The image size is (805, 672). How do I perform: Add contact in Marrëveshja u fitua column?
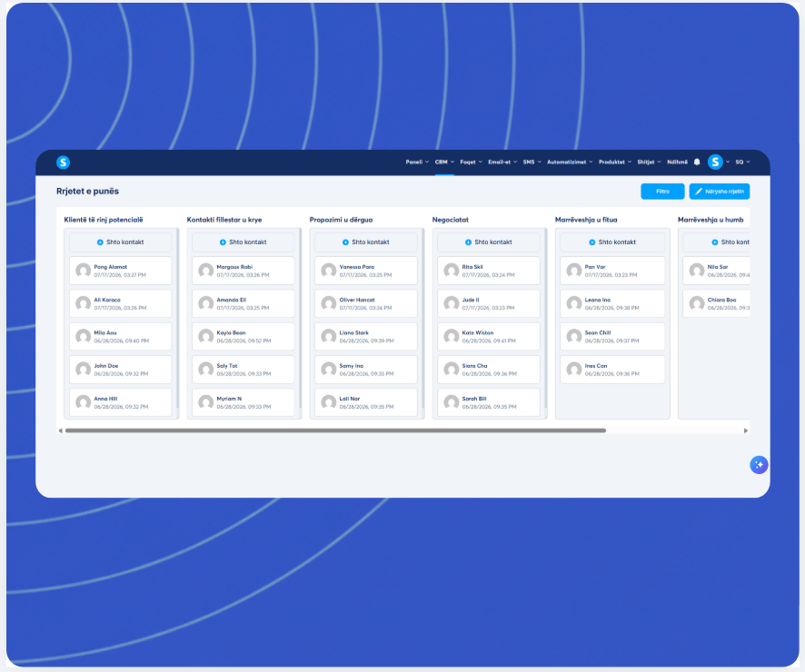(612, 242)
